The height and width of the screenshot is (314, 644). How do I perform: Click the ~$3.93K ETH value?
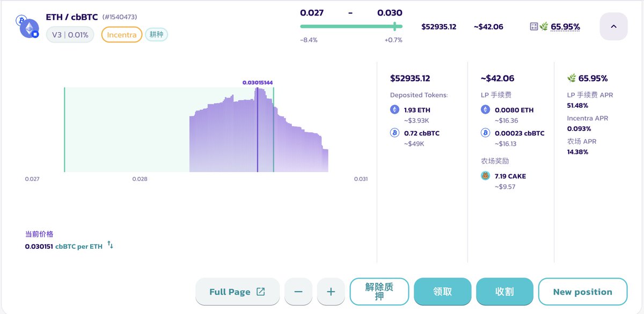click(416, 121)
